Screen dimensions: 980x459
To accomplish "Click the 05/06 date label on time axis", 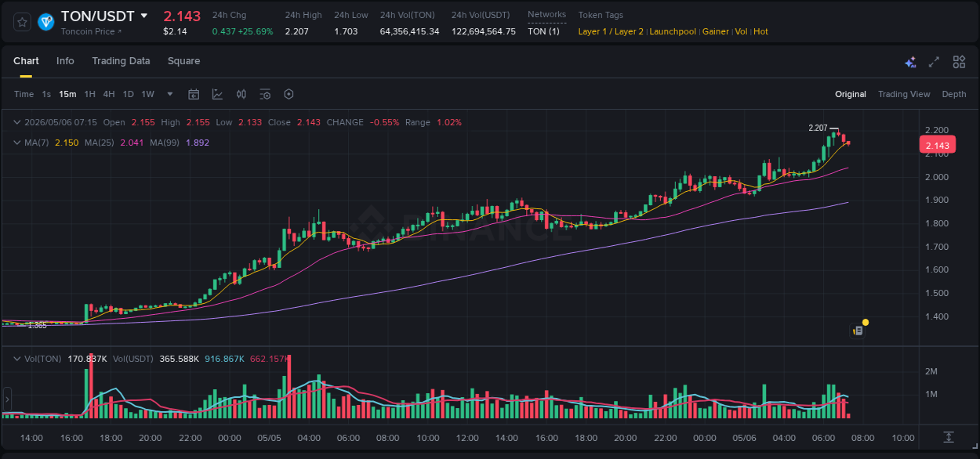I will pyautogui.click(x=745, y=437).
